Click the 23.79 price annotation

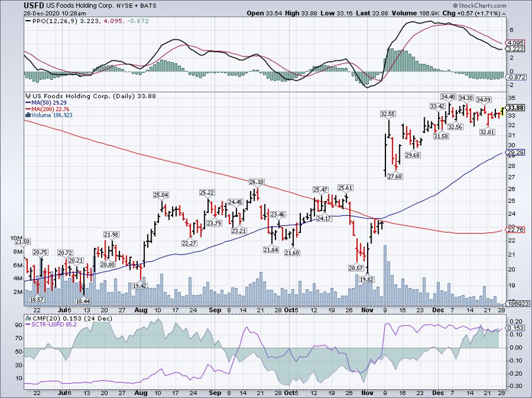[x=214, y=223]
